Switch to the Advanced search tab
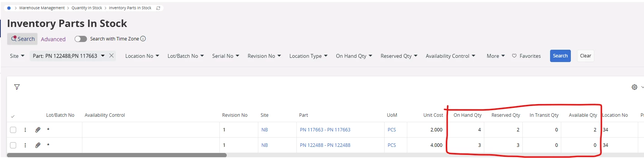644x158 pixels. point(53,39)
